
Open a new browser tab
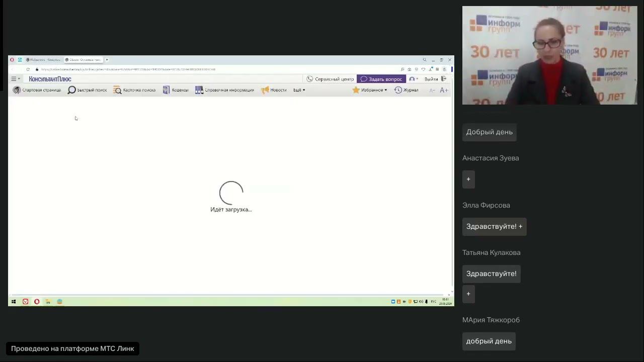tap(107, 60)
